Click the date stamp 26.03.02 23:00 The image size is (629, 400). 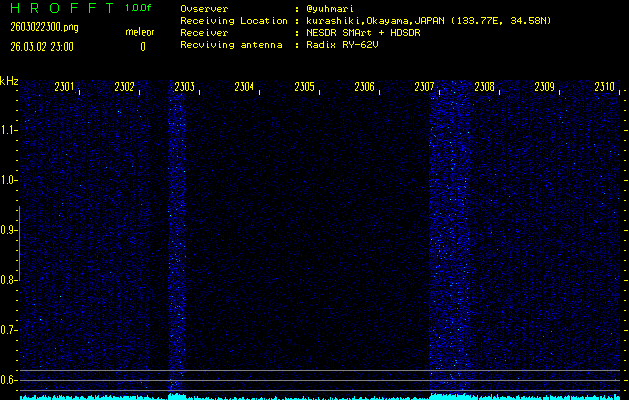[42, 47]
